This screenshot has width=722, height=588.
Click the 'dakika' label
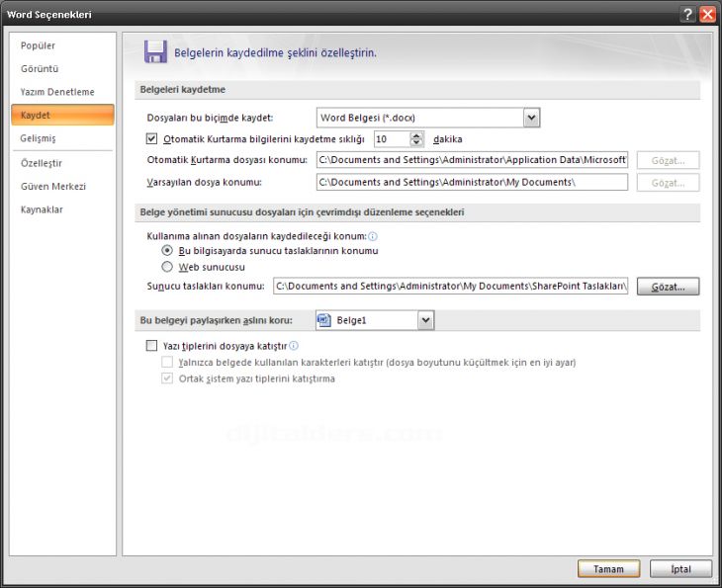pyautogui.click(x=448, y=139)
